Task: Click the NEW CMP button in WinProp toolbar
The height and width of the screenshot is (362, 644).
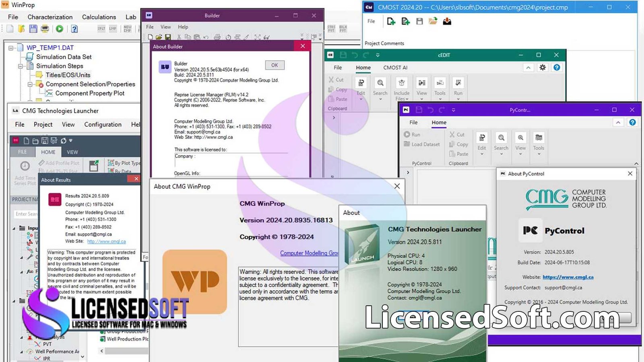Action: (x=128, y=29)
